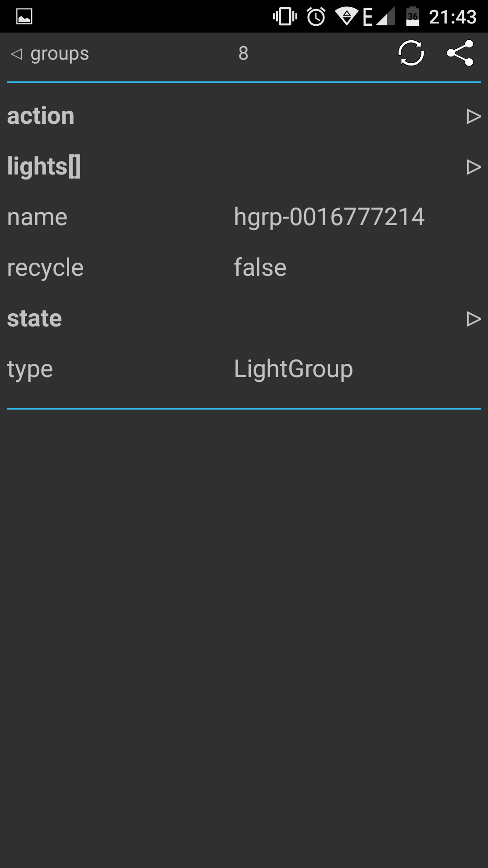Select the name value hgrp-0016777214

(x=329, y=217)
